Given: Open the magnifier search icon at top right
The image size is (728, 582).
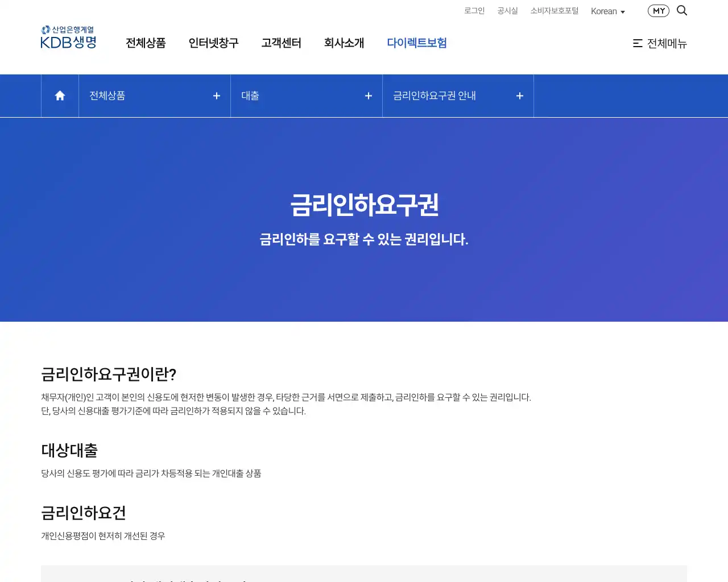Looking at the screenshot, I should tap(682, 10).
